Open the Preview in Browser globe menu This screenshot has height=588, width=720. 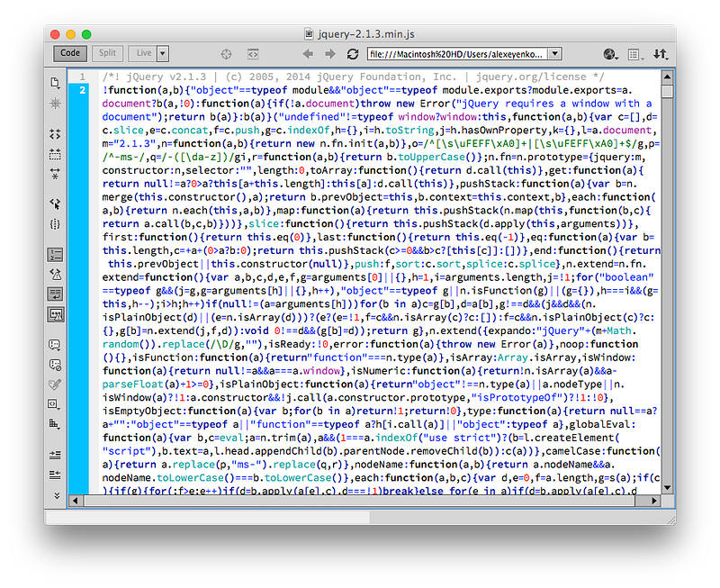(x=611, y=54)
